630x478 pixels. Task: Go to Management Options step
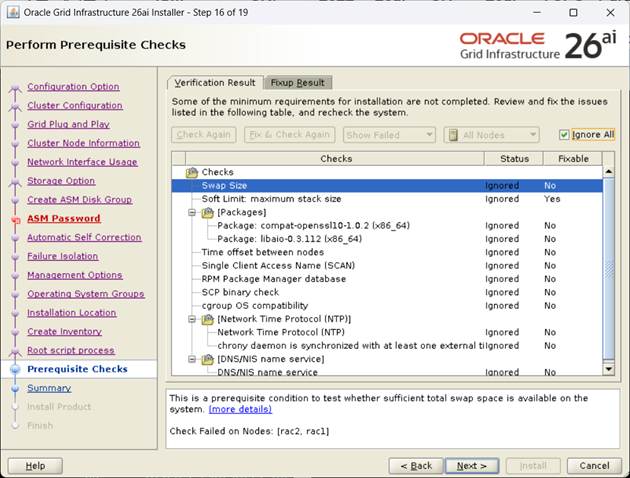[75, 276]
